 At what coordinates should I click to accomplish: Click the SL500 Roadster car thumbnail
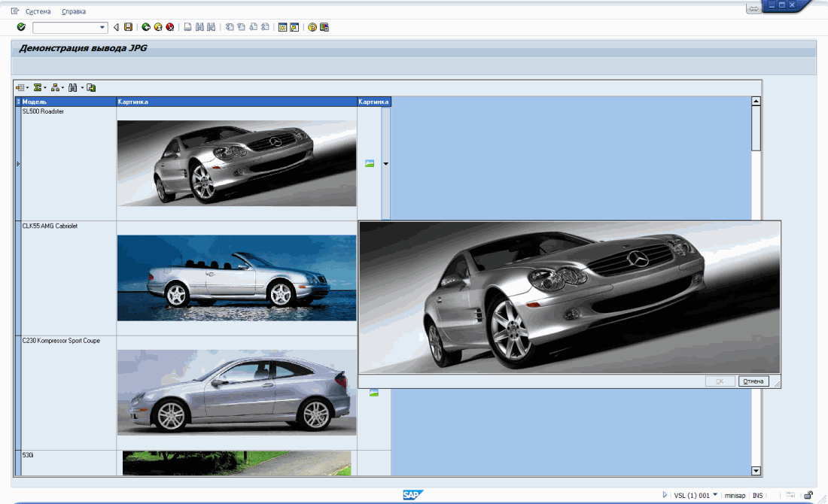(236, 163)
